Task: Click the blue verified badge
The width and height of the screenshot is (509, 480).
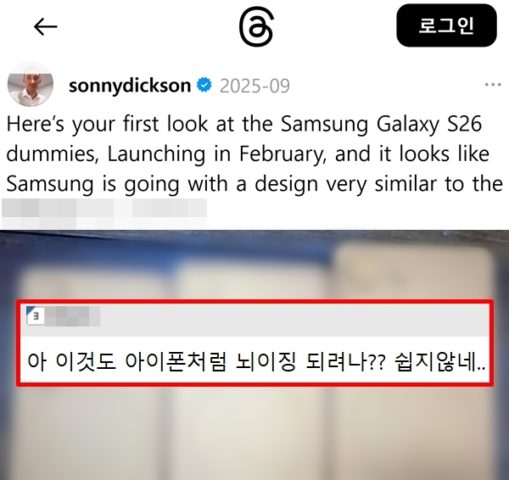Action: 204,85
